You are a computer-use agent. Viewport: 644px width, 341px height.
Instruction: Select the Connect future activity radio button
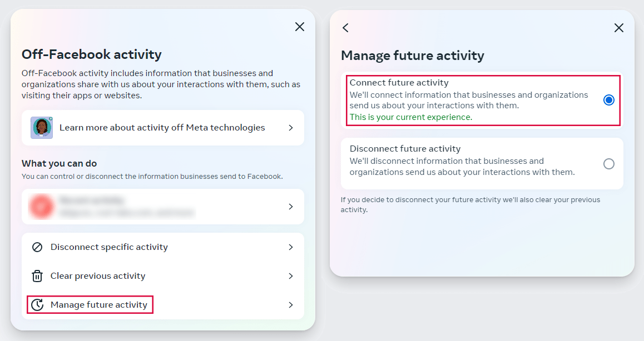pos(608,100)
